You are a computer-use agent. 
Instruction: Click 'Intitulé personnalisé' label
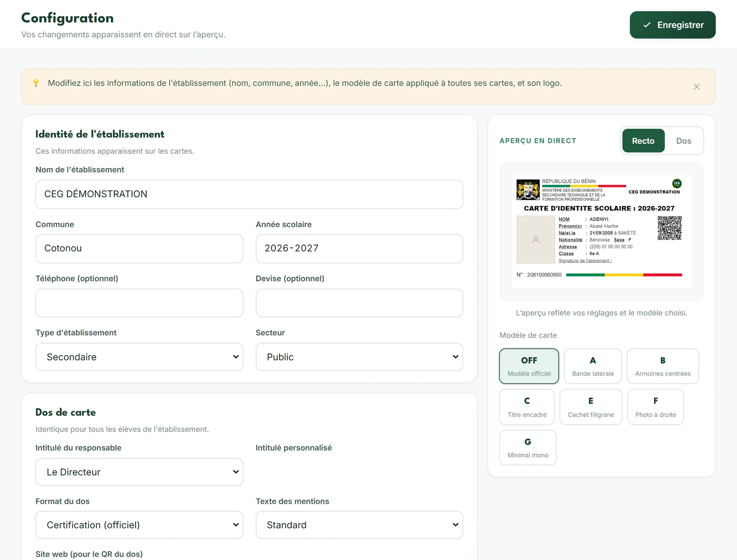point(293,448)
